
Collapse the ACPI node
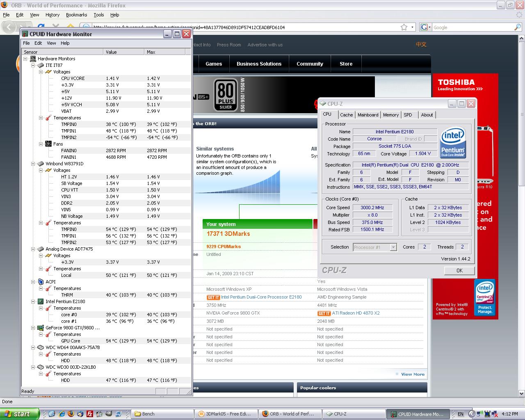pyautogui.click(x=33, y=282)
